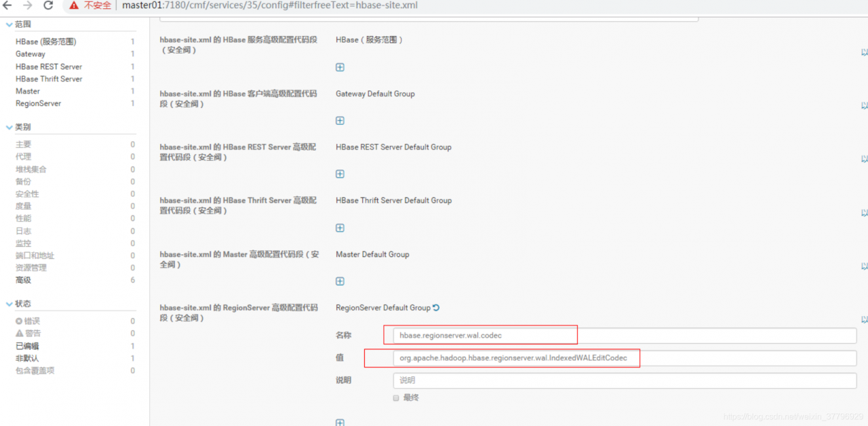Filter status by 已编辑
The width and height of the screenshot is (868, 426).
27,346
